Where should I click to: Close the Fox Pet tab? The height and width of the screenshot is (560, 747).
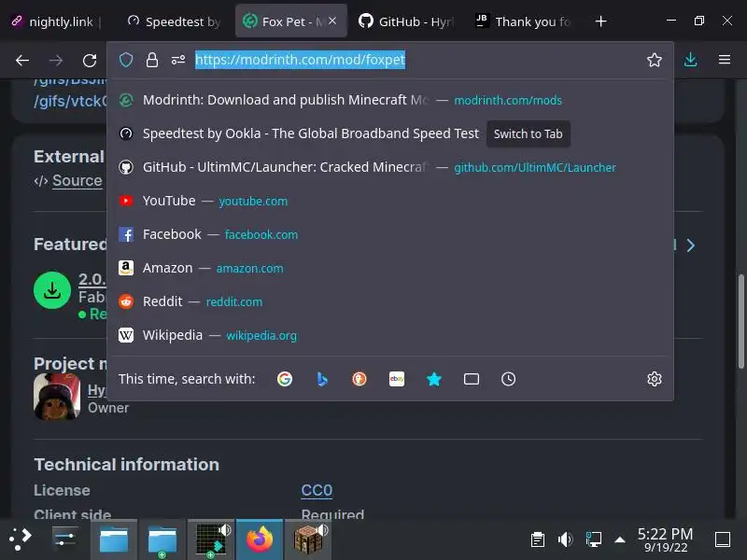[x=332, y=21]
